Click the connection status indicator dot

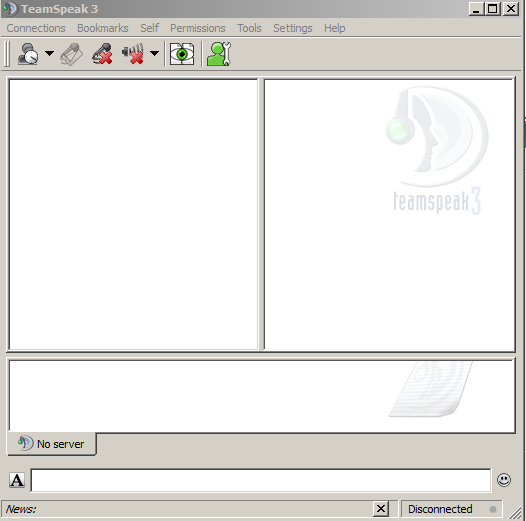(493, 509)
